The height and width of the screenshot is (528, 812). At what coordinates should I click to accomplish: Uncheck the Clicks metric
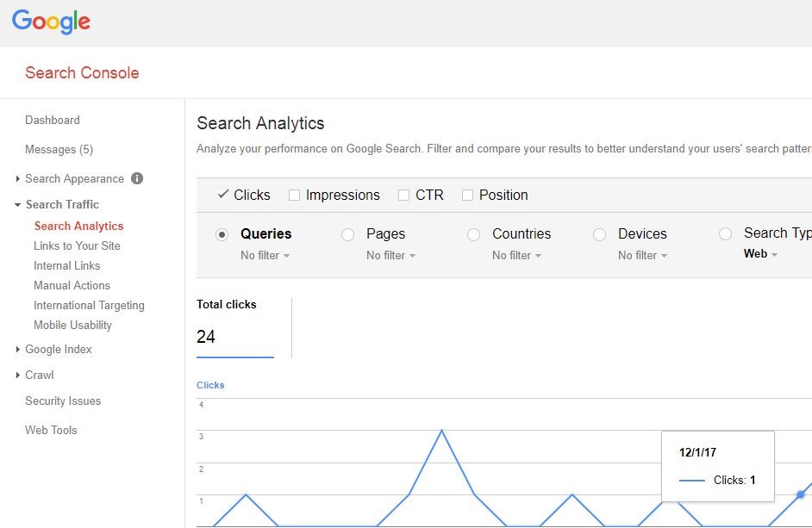pyautogui.click(x=223, y=195)
